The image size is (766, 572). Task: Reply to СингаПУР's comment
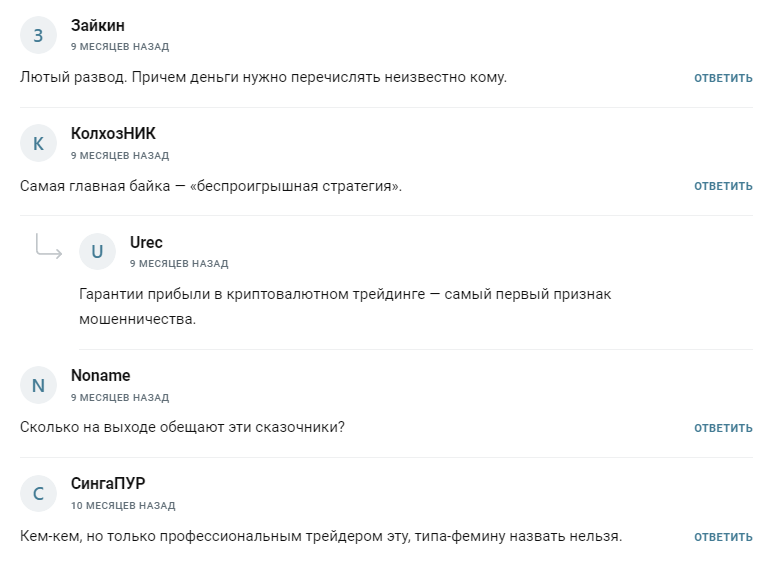tap(723, 537)
